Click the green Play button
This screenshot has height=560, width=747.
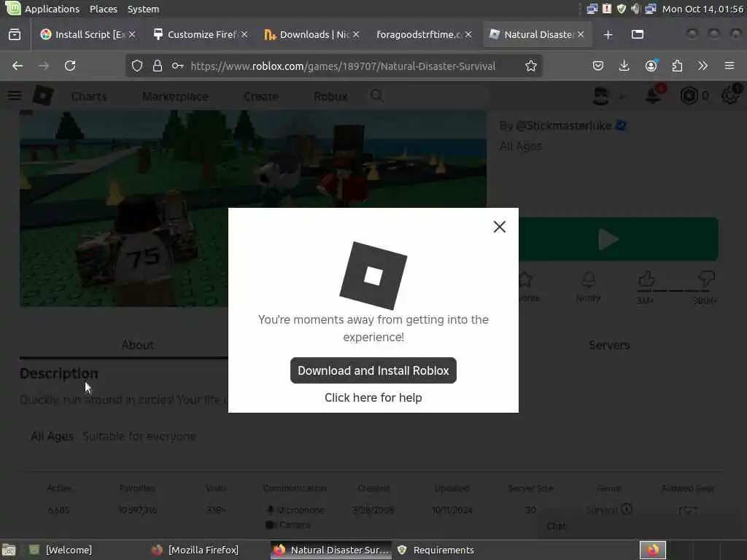coord(619,239)
